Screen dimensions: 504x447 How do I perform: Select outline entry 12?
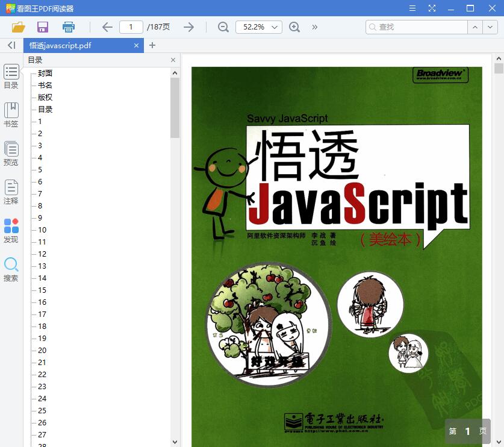point(42,254)
